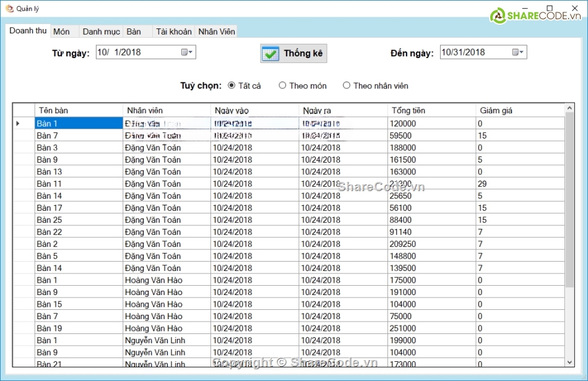588x381 pixels.
Task: Go to the Nhân Viên tab
Action: click(x=217, y=32)
